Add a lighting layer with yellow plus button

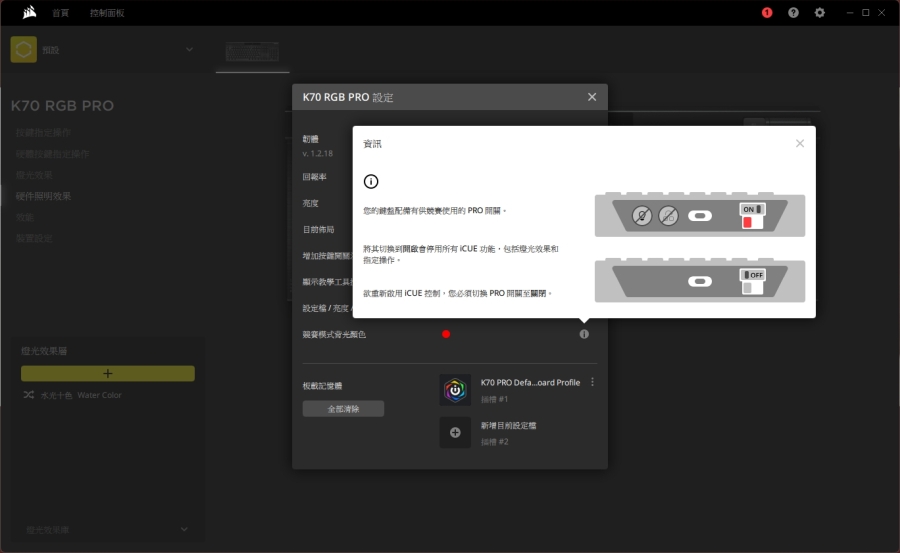click(x=108, y=373)
